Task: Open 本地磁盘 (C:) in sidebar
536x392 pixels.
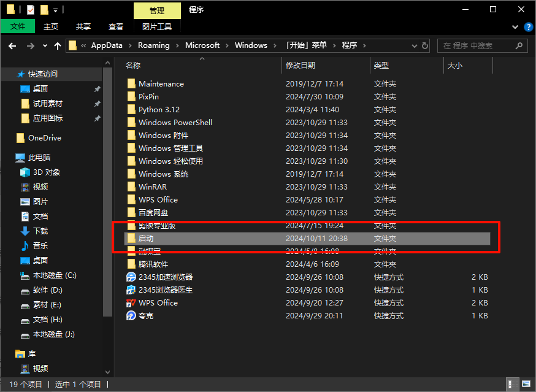Action: tap(55, 275)
